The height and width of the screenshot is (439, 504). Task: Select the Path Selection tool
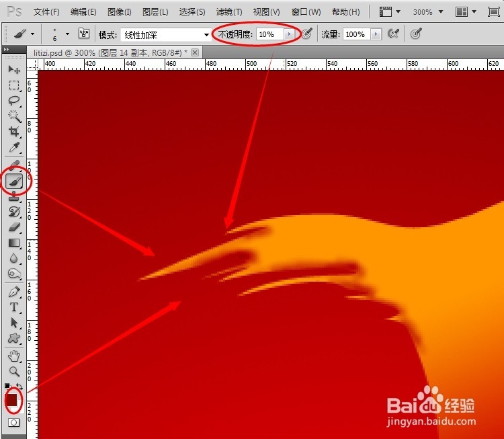14,323
